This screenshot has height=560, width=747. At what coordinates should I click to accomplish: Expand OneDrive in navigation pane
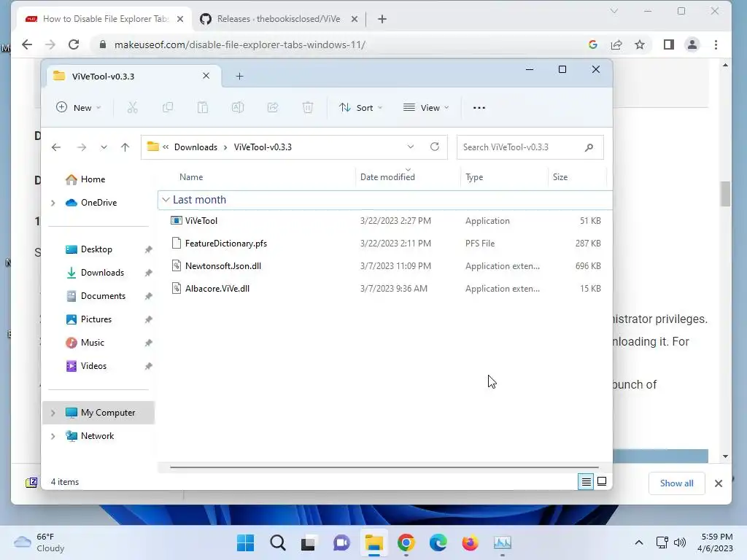point(53,203)
